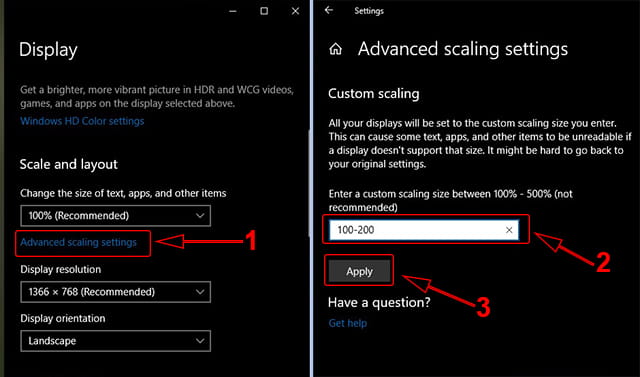
Task: Click 'Enter a custom scaling size' instruction text
Action: [451, 200]
